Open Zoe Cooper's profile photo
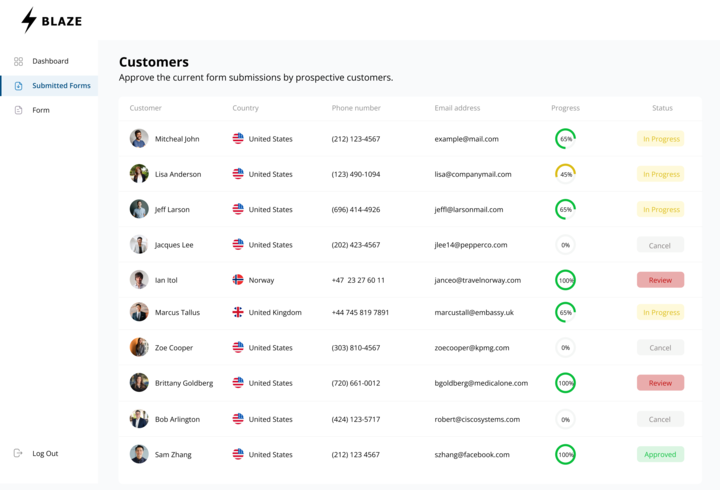The image size is (720, 490). tap(139, 347)
